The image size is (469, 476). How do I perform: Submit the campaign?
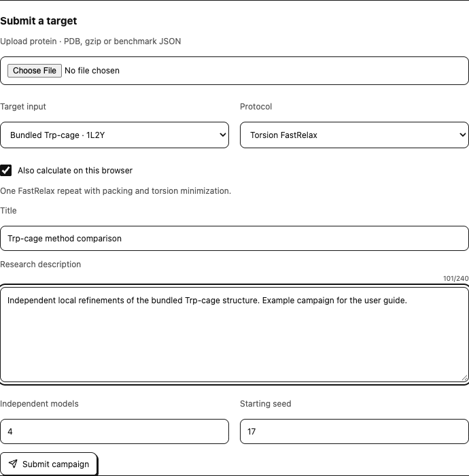coord(48,464)
